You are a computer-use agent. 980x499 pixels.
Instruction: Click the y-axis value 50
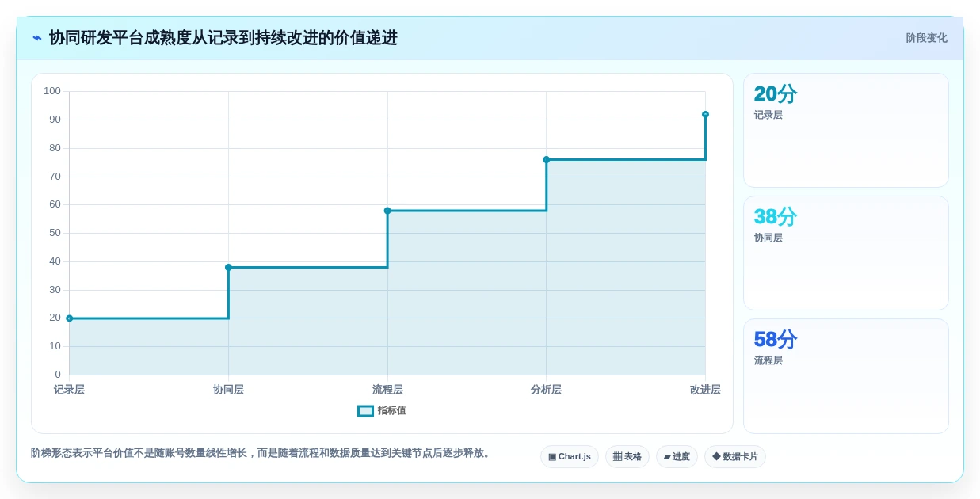click(x=55, y=233)
